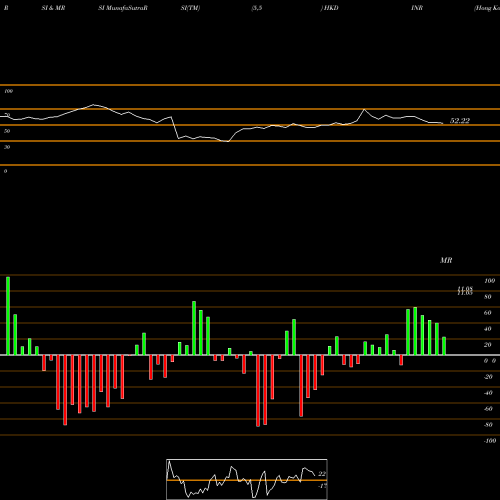500x500 pixels.
Task: Click the 'SI & MR' header text
Action: 53,8
